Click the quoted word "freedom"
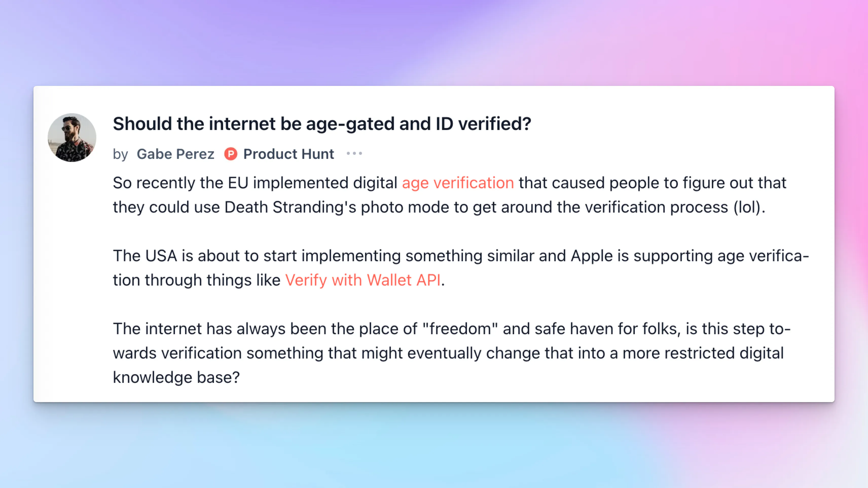The image size is (868, 488). coord(460,329)
